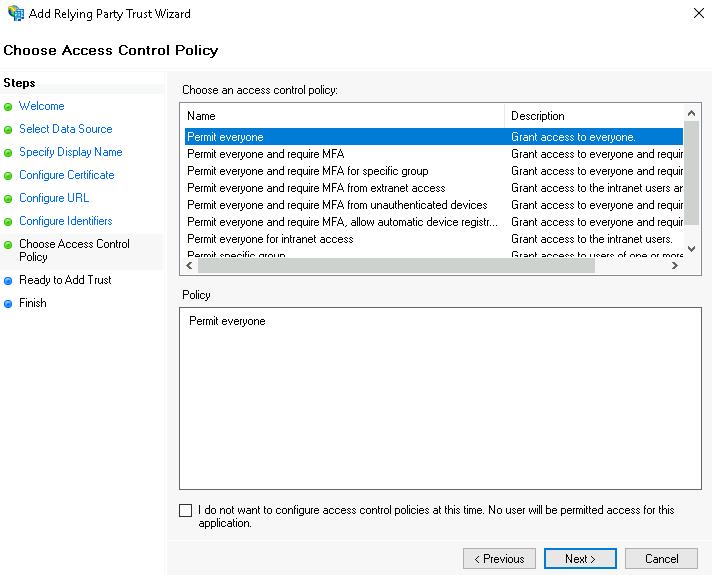
Task: Go to Select Data Source step
Action: pos(65,129)
